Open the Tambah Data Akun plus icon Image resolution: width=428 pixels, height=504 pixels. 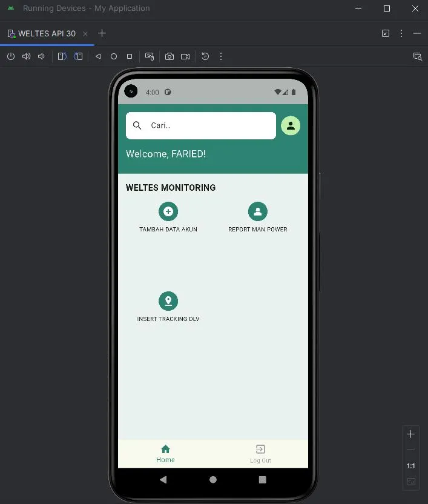[168, 211]
